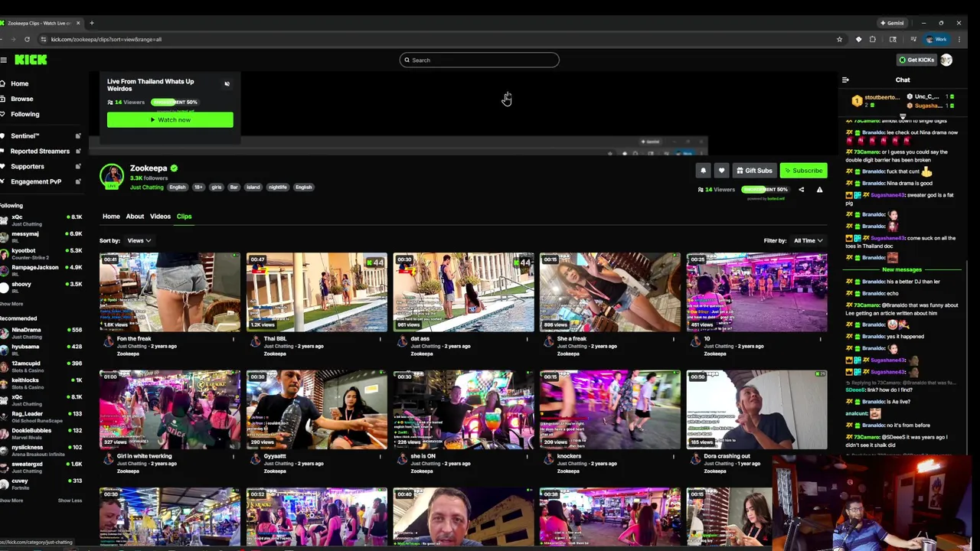Open options for 'Fon the freak' clip
Image resolution: width=980 pixels, height=551 pixels.
pyautogui.click(x=234, y=339)
